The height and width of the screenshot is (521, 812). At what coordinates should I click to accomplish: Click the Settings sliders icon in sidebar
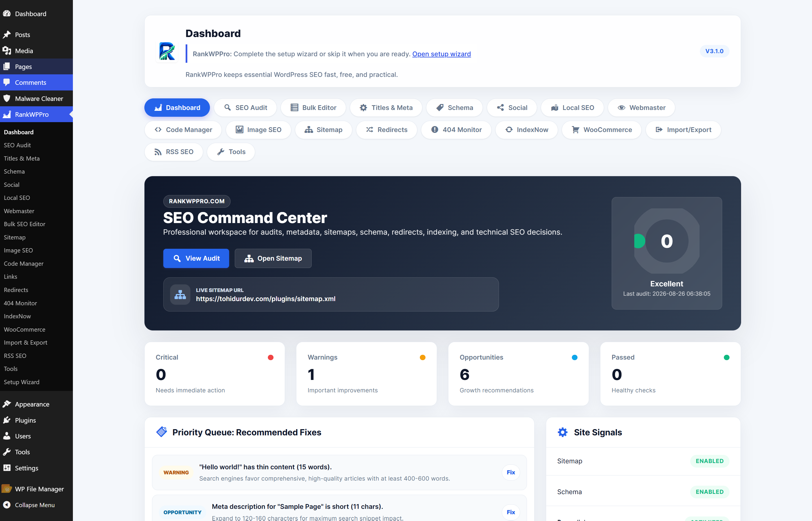[7, 468]
